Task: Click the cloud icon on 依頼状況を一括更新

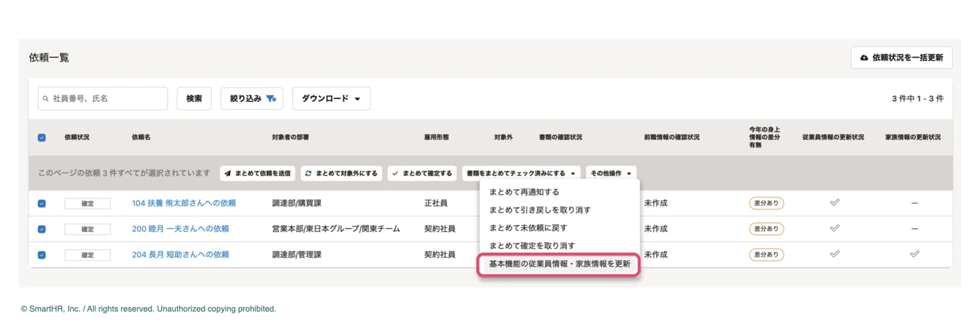Action: pos(864,58)
